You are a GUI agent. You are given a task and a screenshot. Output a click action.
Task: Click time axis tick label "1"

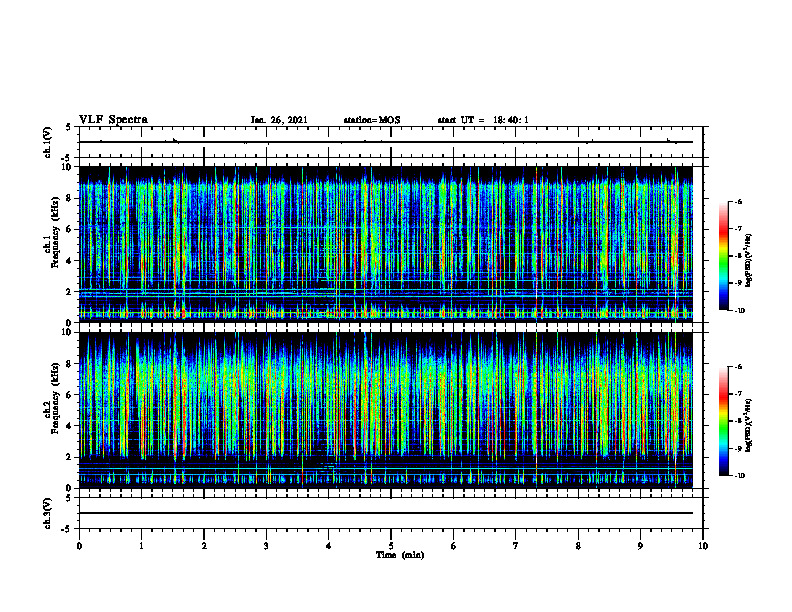[141, 546]
